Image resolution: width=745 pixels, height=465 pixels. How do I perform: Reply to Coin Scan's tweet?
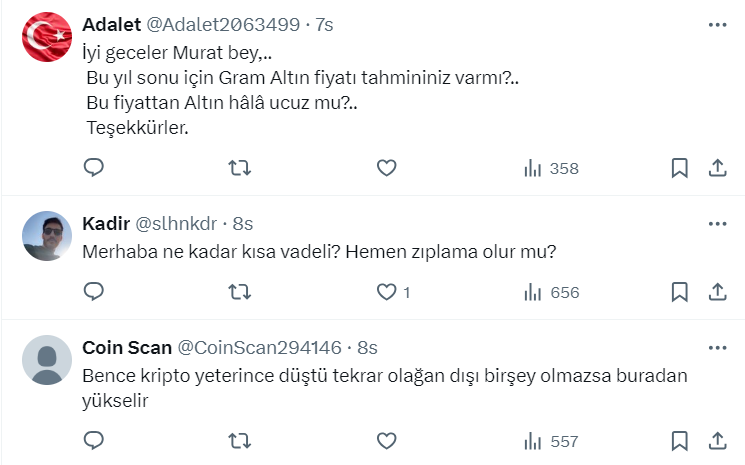click(94, 440)
